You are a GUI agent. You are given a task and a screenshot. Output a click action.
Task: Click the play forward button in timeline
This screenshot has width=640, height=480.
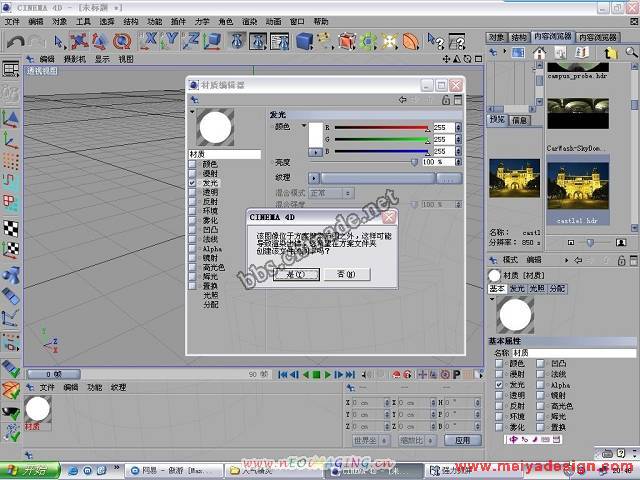tap(327, 374)
